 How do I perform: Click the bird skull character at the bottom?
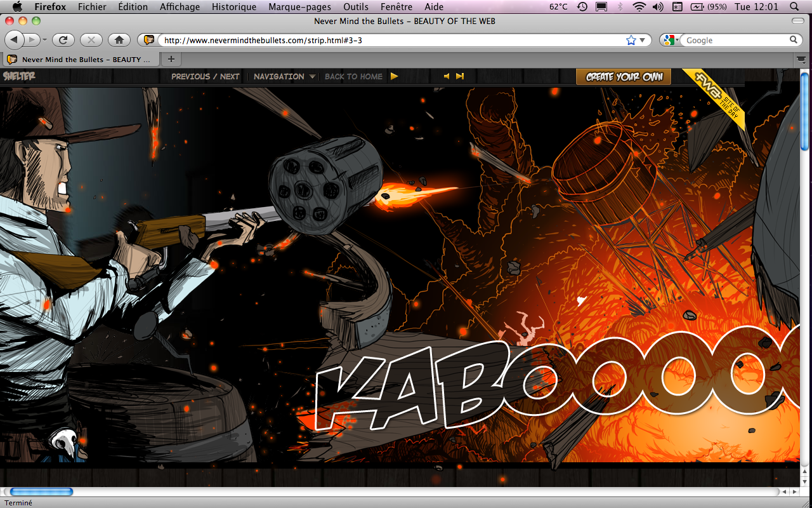(65, 443)
